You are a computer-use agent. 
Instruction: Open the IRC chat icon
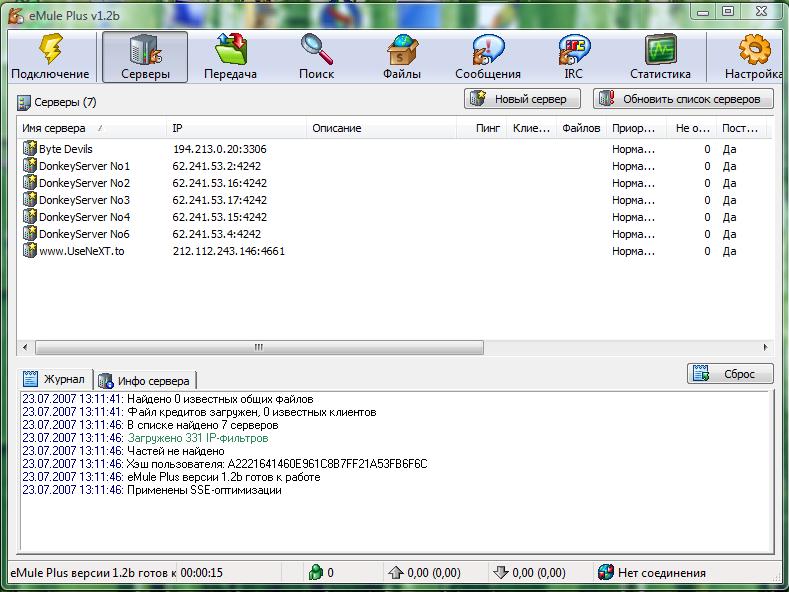pyautogui.click(x=574, y=49)
